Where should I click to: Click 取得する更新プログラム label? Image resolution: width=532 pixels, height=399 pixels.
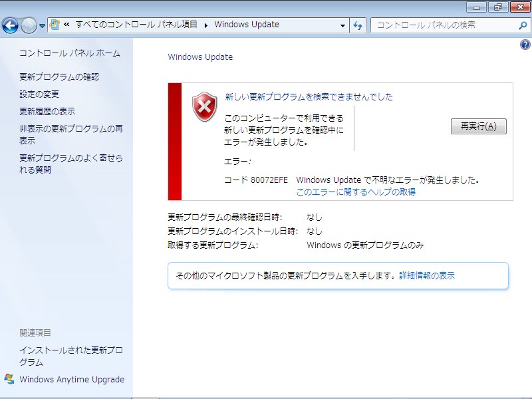pos(213,245)
